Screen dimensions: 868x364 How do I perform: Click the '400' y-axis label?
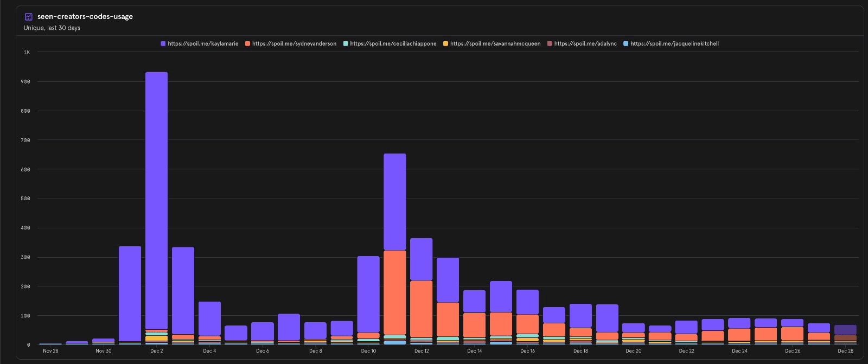(25, 228)
